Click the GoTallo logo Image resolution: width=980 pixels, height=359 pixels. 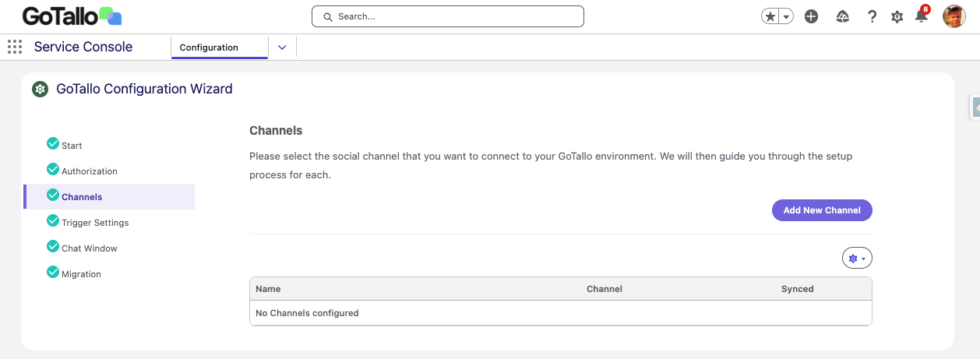(72, 16)
